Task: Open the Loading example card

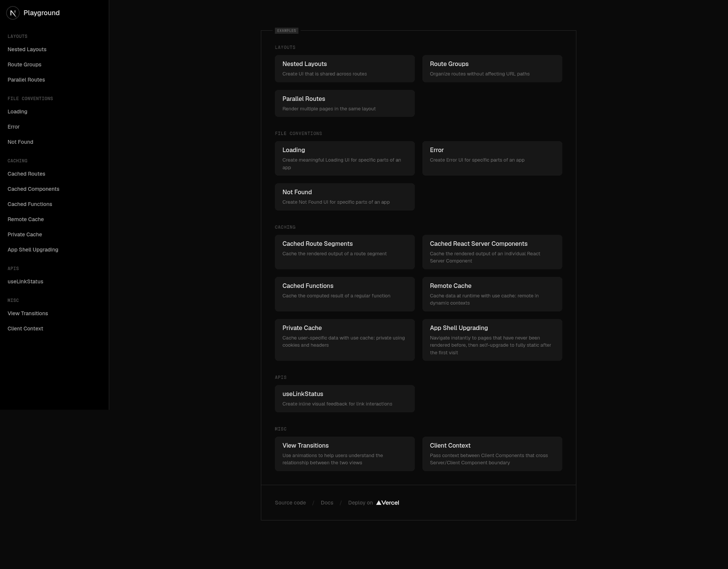Action: click(345, 158)
